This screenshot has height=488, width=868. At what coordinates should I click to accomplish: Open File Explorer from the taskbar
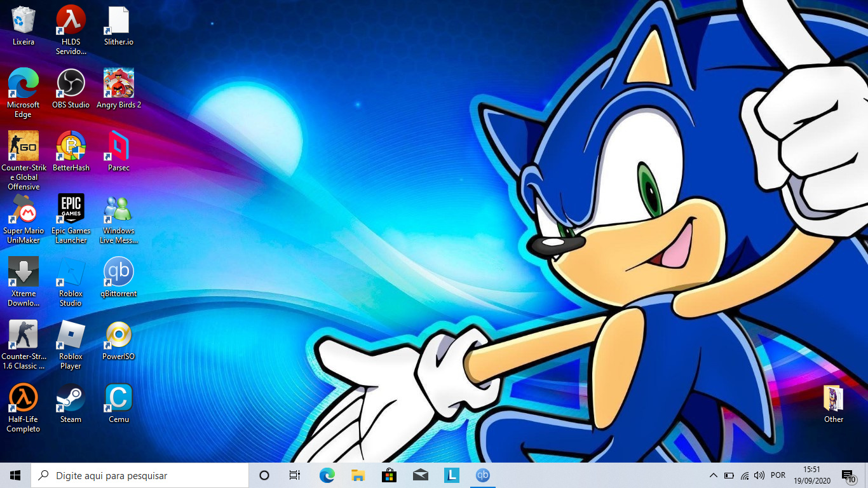(x=358, y=475)
